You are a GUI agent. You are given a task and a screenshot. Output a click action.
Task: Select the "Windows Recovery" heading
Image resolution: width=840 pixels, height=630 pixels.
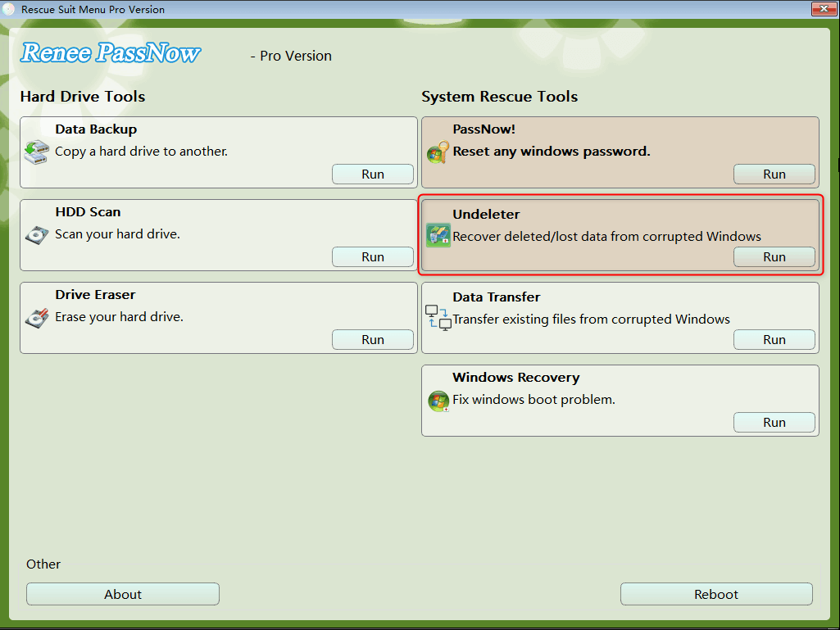point(516,377)
